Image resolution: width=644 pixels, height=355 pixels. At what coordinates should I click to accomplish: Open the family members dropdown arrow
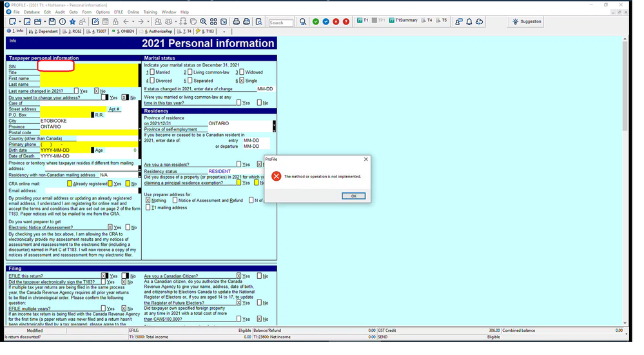[176, 22]
